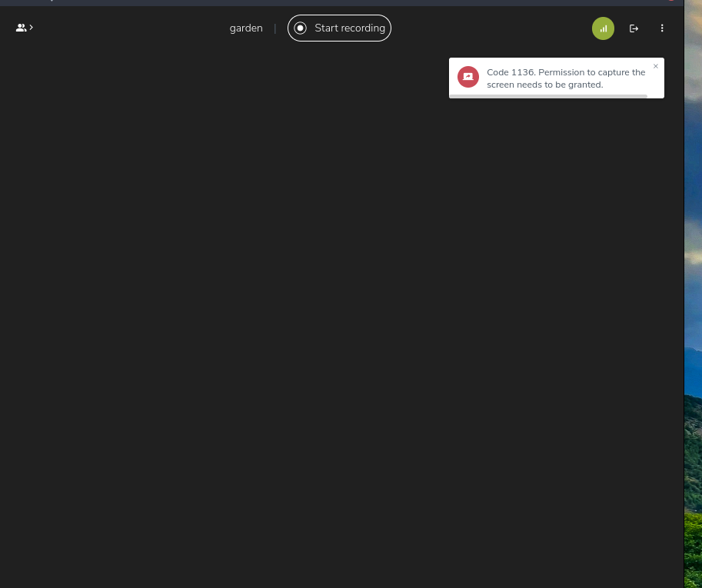Dismiss the Code 1136 notification with the X
The width and height of the screenshot is (702, 588).
click(656, 66)
